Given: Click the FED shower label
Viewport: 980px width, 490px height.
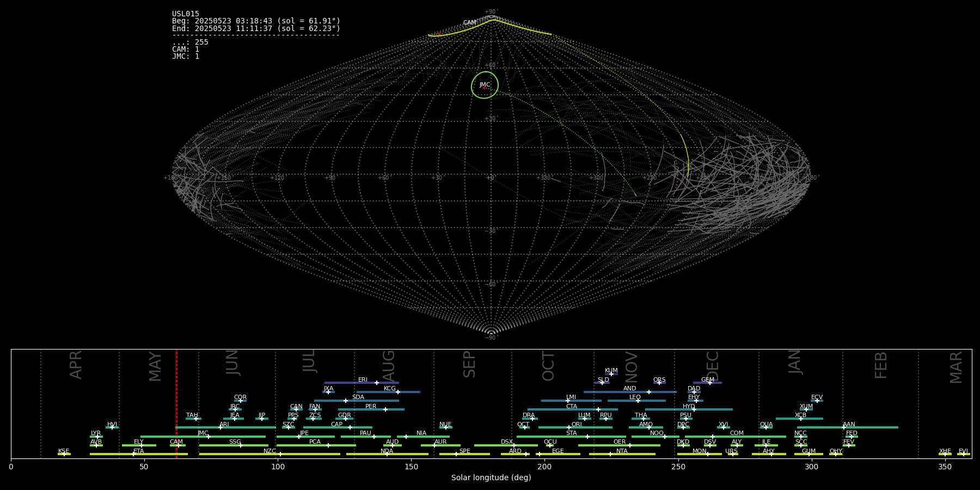Looking at the screenshot, I should coord(852,433).
